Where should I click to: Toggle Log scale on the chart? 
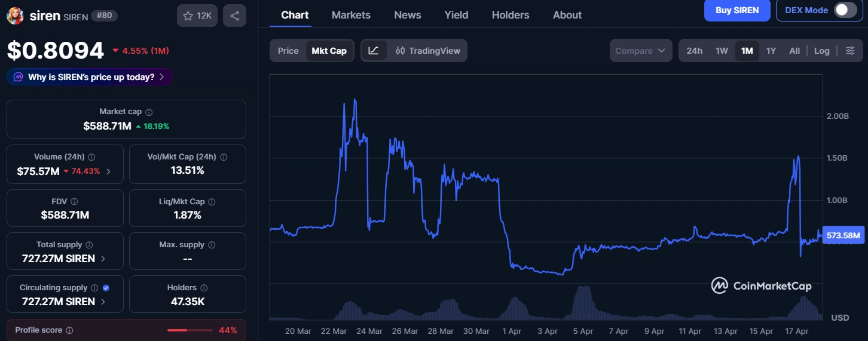pos(822,51)
